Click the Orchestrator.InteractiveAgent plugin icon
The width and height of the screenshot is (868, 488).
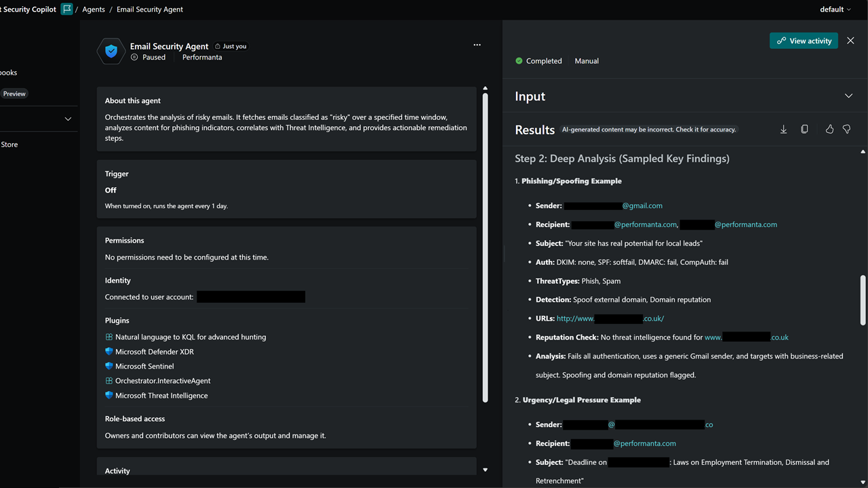[x=108, y=381]
